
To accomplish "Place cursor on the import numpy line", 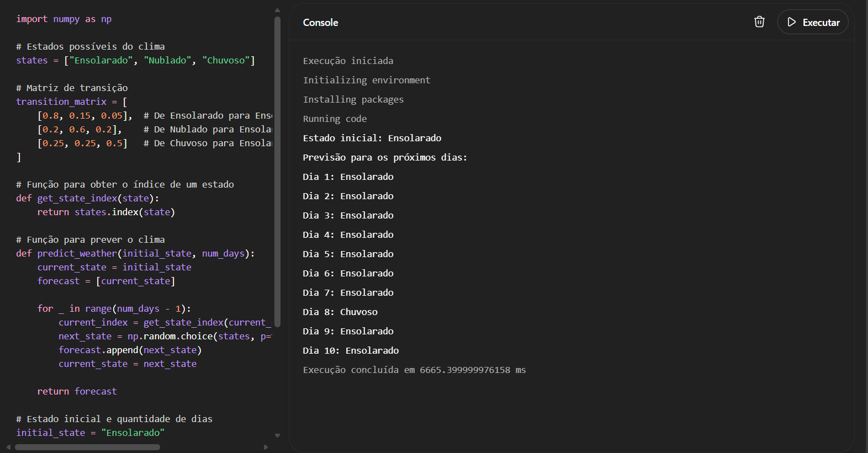I will (x=64, y=19).
